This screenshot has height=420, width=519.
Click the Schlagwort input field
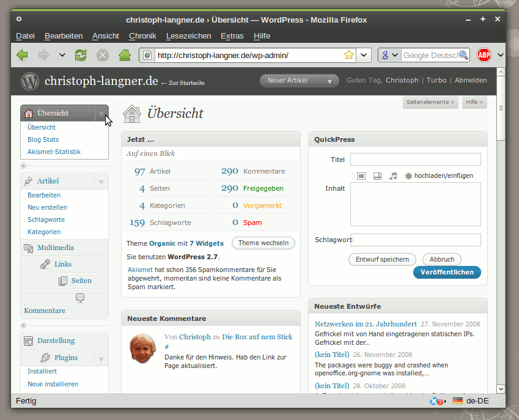pos(416,240)
